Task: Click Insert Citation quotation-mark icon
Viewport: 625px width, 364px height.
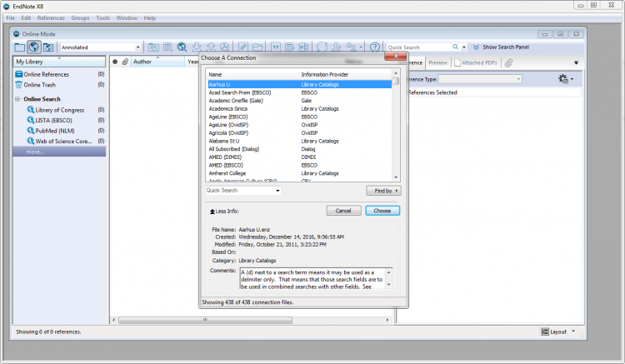Action: point(276,47)
